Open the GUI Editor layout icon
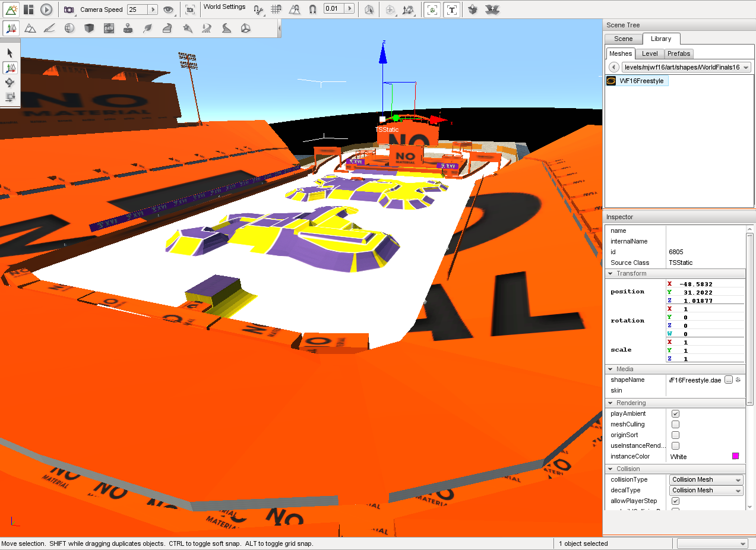This screenshot has width=756, height=550. [29, 10]
